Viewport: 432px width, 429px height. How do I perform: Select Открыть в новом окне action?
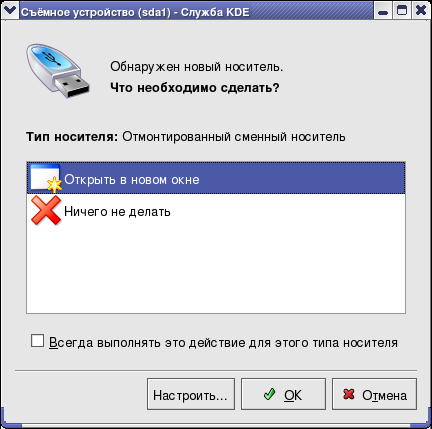pos(216,178)
